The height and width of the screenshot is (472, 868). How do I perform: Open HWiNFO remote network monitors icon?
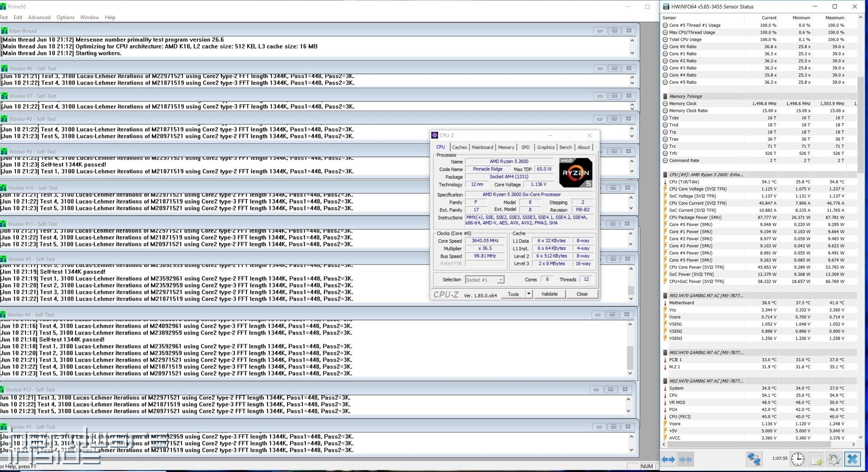tap(754, 459)
